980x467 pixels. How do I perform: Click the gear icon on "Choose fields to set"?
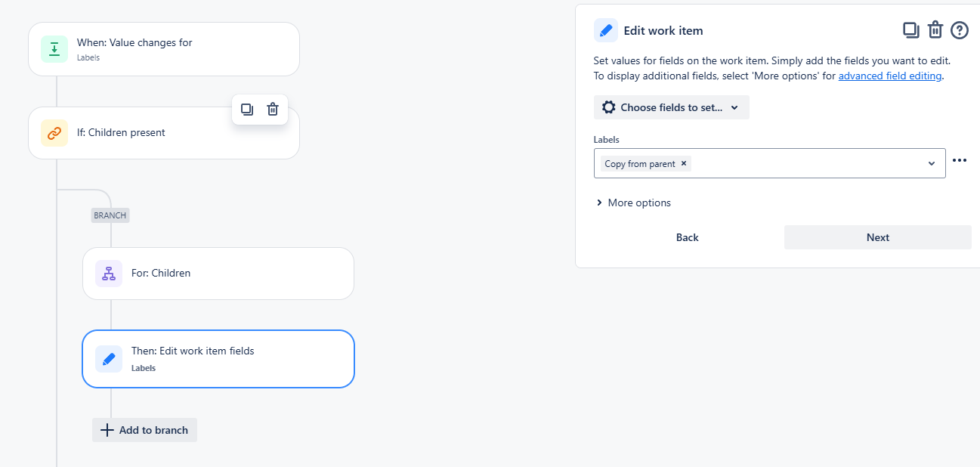609,107
